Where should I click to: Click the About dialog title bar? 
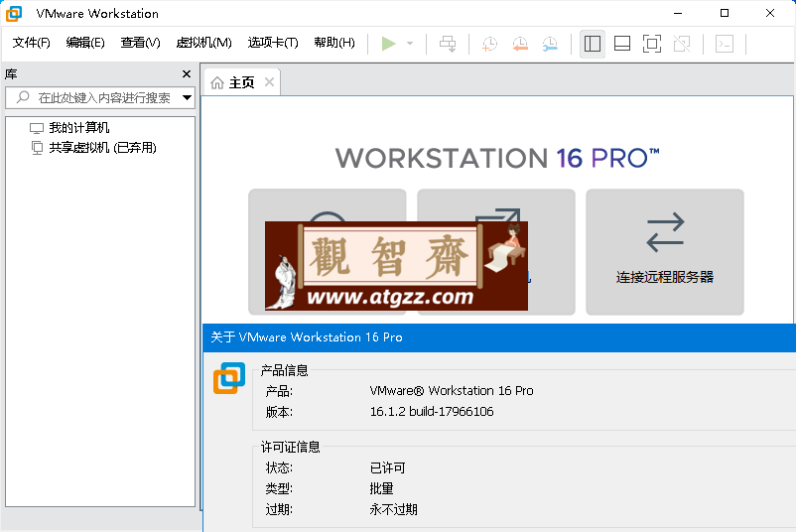coord(499,337)
